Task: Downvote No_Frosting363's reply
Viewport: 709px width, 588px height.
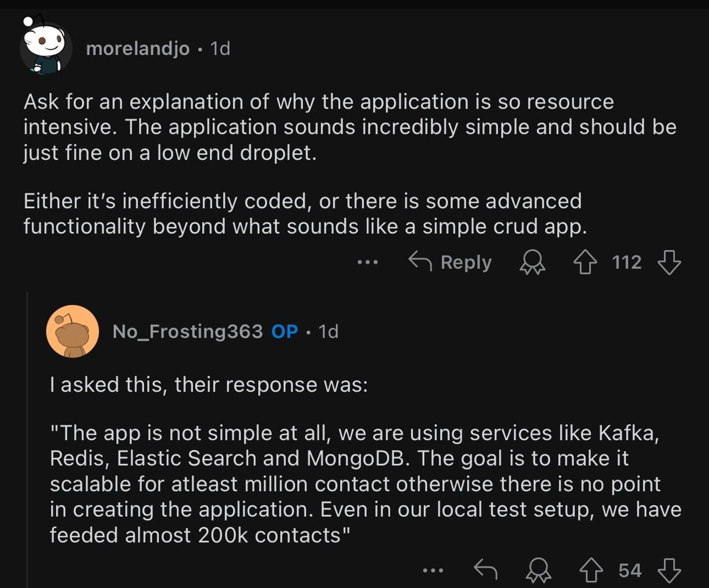Action: (669, 570)
